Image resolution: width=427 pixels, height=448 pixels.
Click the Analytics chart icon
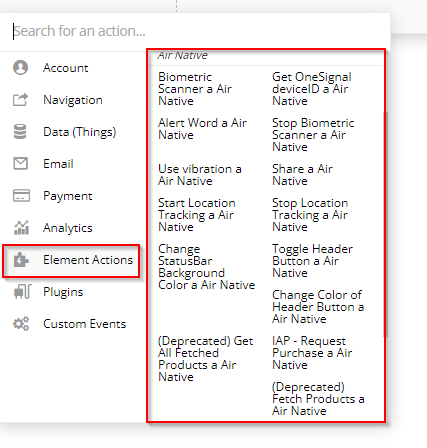pos(21,228)
